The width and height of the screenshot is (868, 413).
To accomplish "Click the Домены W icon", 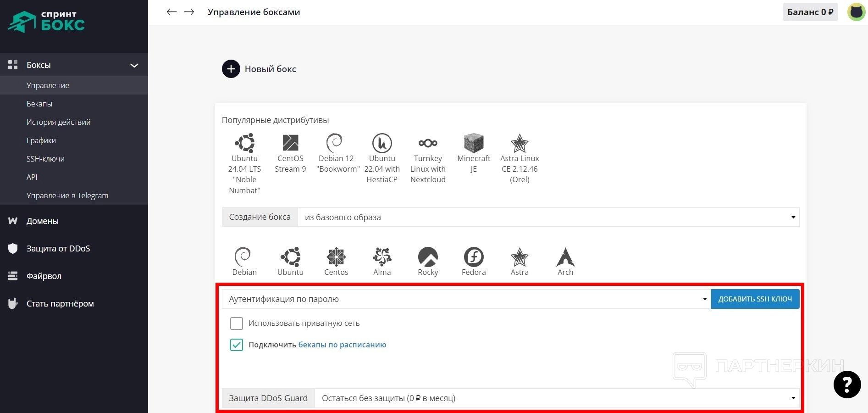I will pyautogui.click(x=13, y=221).
